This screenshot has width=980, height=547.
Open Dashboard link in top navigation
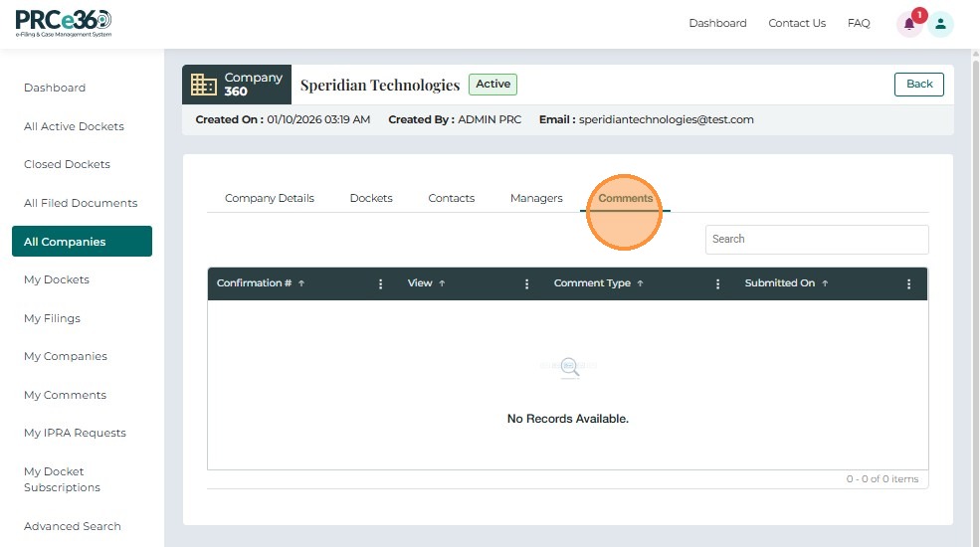click(717, 23)
